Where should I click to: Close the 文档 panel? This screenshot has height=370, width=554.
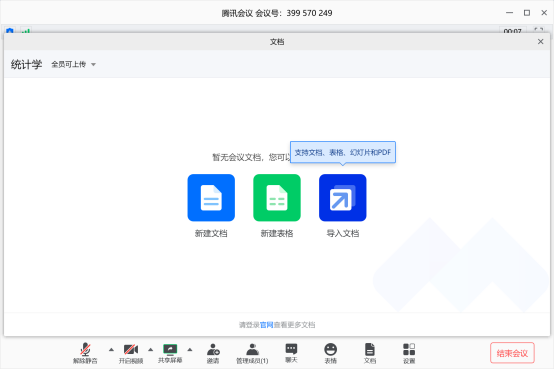click(540, 42)
